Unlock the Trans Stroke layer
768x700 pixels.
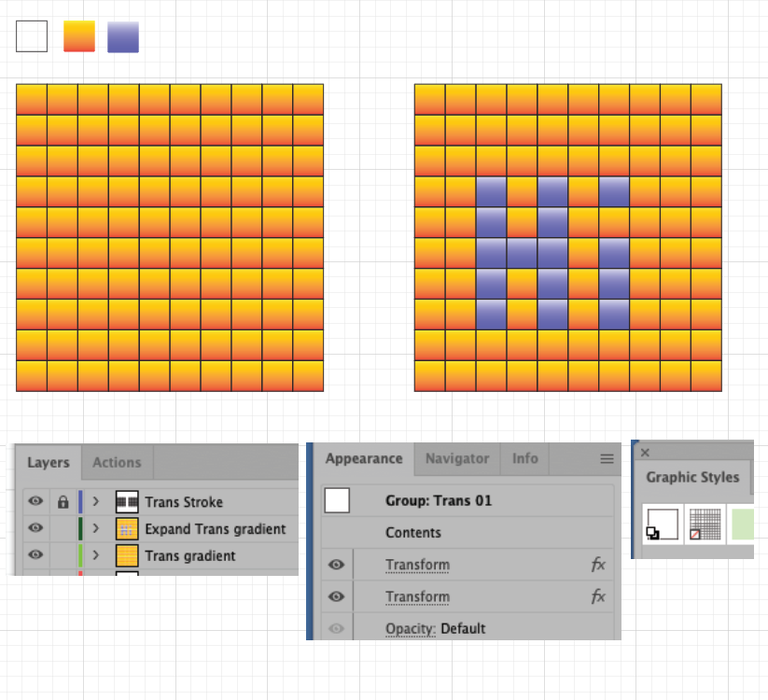(62, 501)
